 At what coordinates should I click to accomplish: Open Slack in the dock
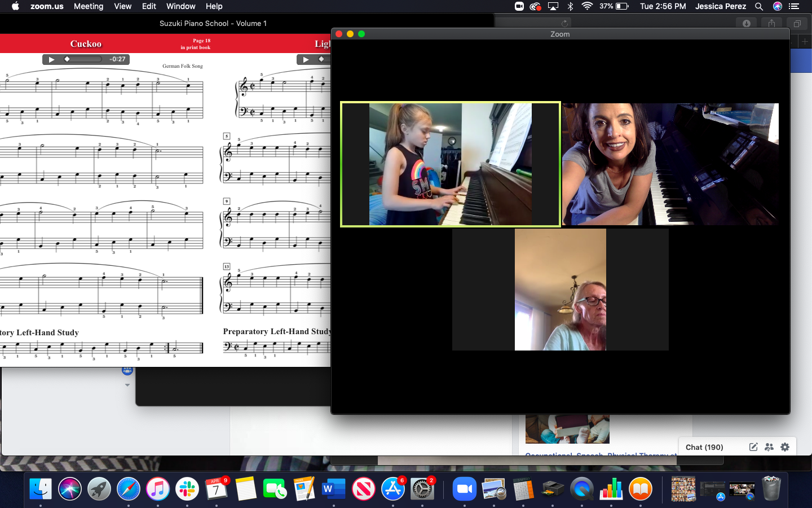(x=187, y=489)
